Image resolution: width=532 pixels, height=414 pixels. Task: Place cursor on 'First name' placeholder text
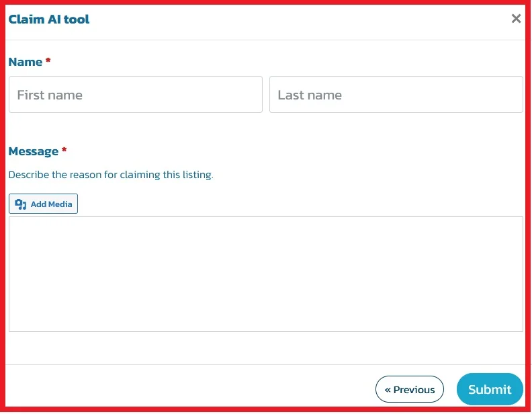click(x=50, y=95)
